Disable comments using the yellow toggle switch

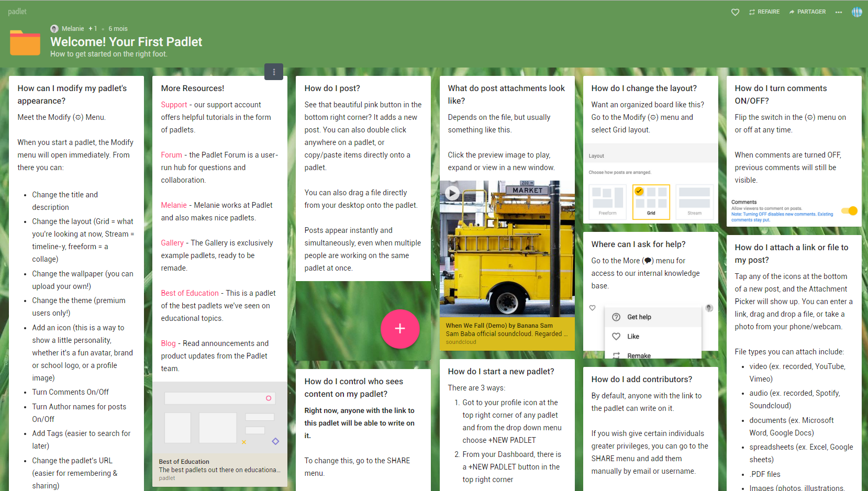(x=849, y=210)
